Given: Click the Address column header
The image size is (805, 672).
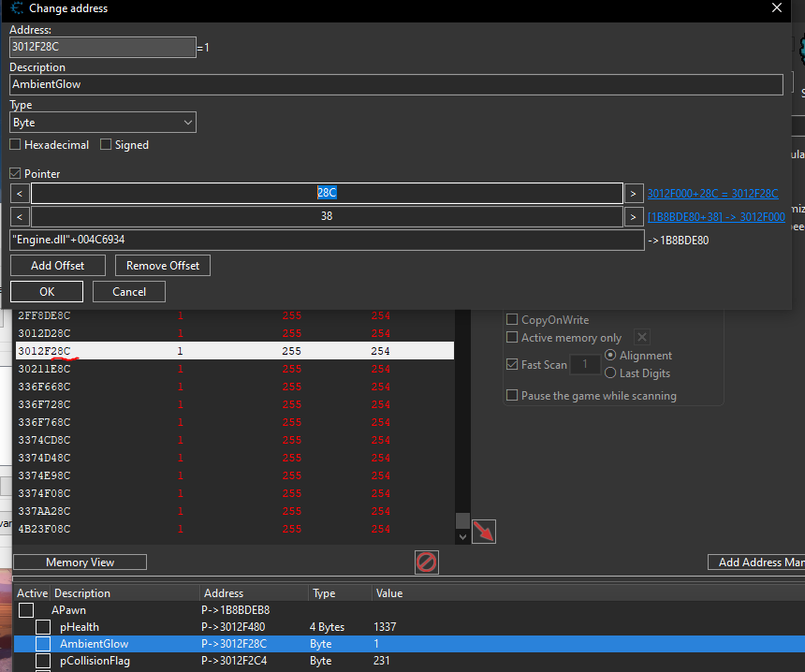Looking at the screenshot, I should pyautogui.click(x=255, y=593).
